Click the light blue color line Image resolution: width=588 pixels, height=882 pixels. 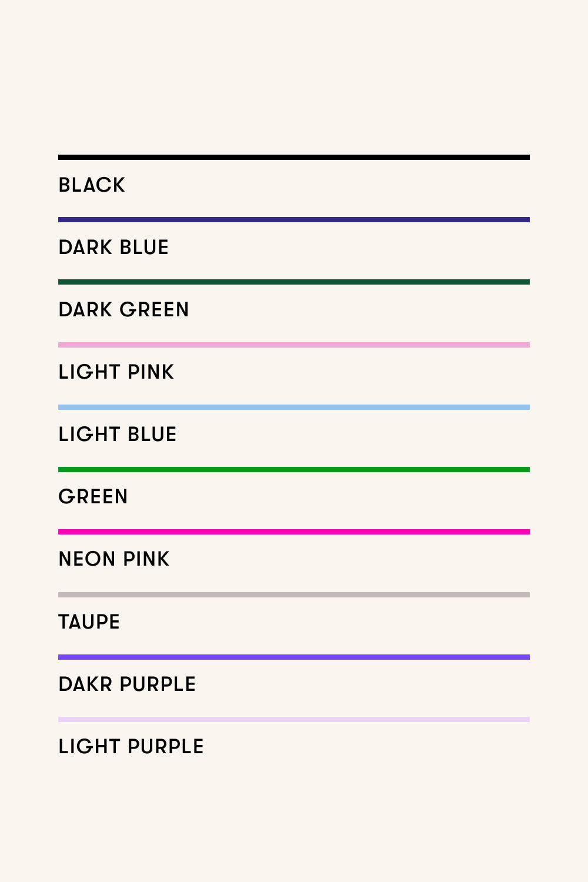tap(294, 407)
